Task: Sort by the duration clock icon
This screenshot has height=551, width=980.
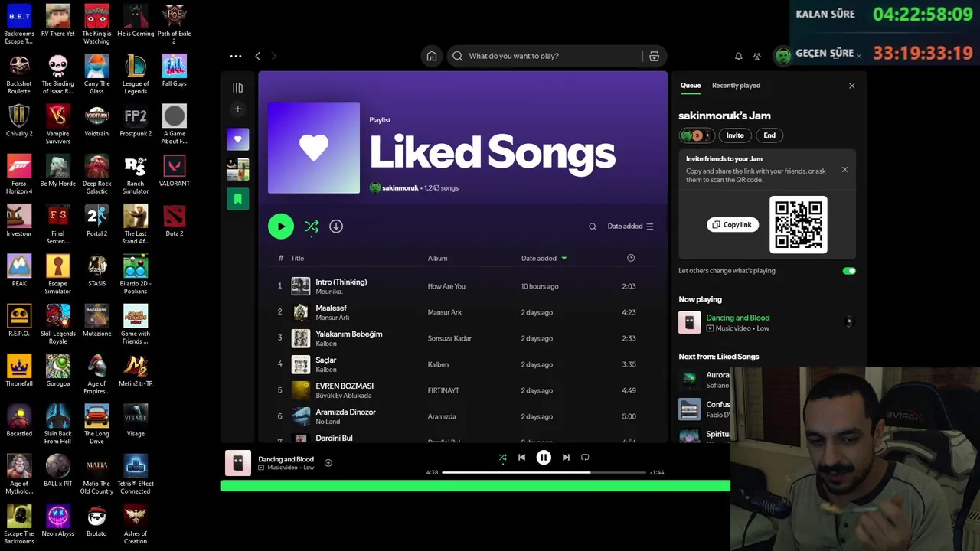Action: [631, 258]
